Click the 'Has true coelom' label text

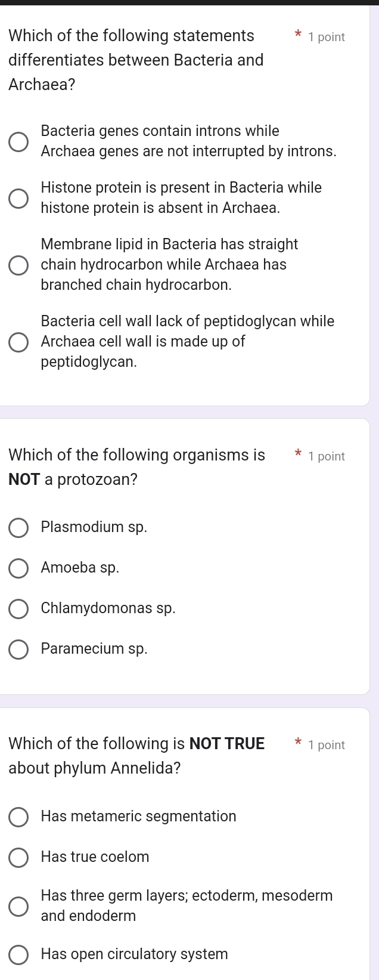(95, 857)
